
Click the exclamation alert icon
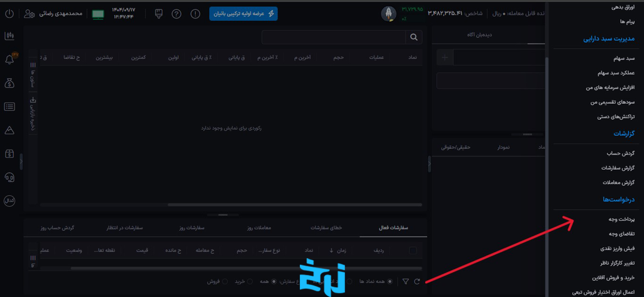click(195, 14)
